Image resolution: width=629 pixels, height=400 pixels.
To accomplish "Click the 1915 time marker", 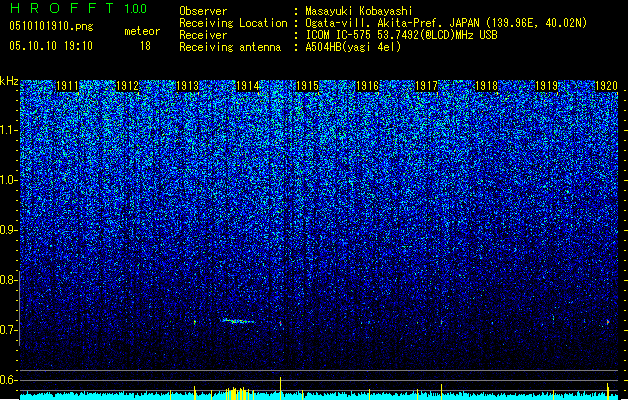I will [307, 86].
